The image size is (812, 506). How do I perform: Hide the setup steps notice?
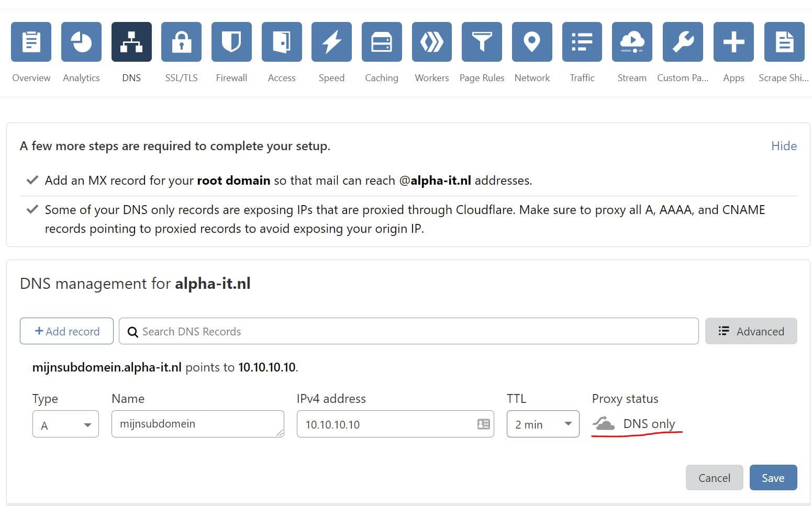[784, 146]
